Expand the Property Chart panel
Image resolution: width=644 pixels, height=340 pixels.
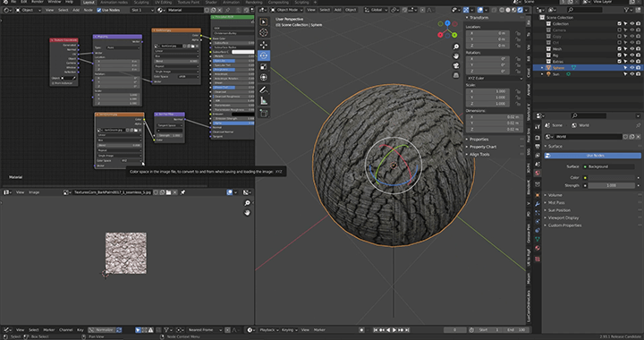click(x=483, y=147)
